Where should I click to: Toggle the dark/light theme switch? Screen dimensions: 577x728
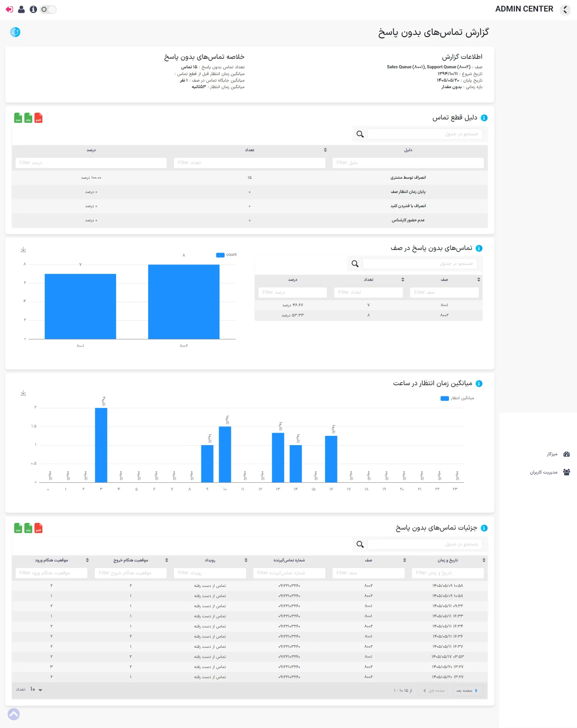[48, 9]
